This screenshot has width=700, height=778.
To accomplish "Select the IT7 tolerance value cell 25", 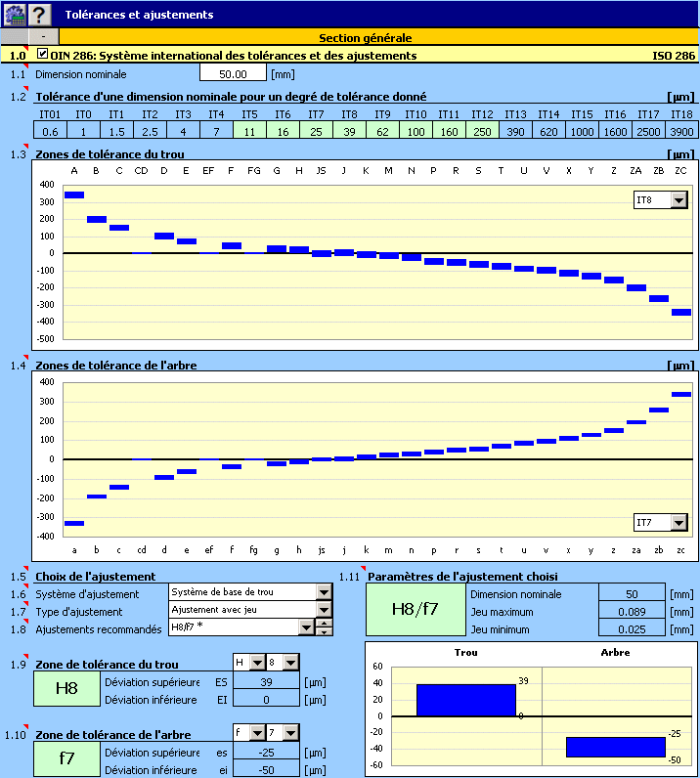I will (x=315, y=130).
